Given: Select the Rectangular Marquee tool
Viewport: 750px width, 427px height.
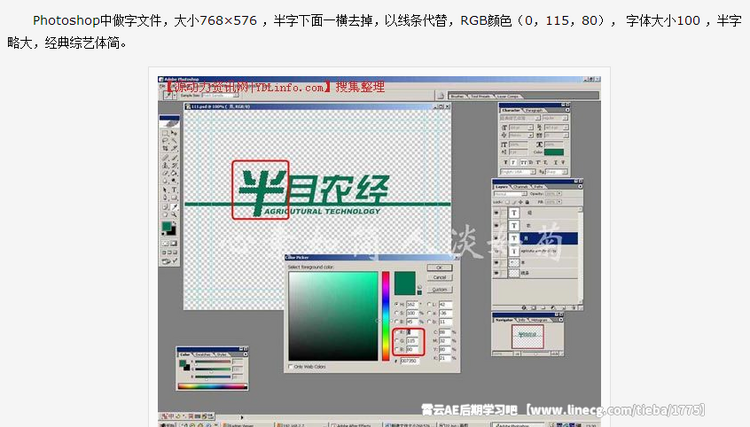Looking at the screenshot, I should [165, 133].
